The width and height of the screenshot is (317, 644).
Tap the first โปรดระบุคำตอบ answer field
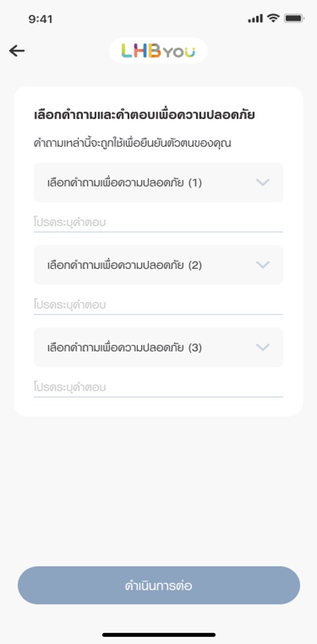(x=158, y=221)
